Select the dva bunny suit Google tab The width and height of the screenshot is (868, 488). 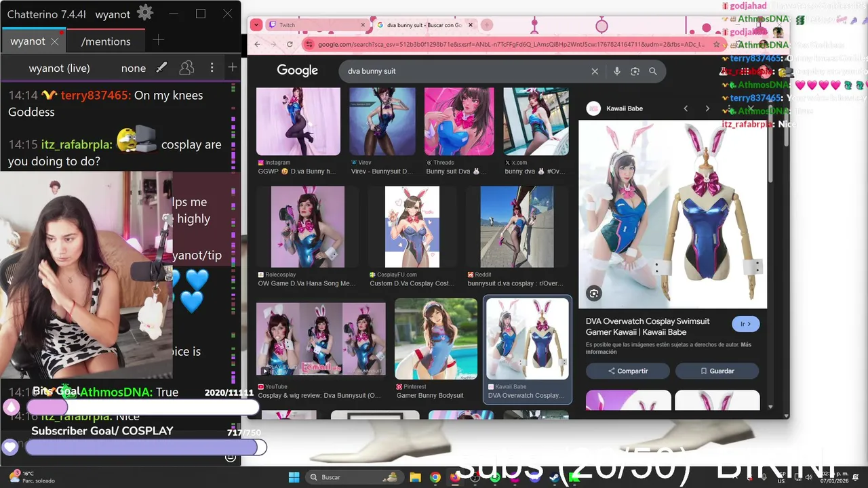tap(424, 25)
